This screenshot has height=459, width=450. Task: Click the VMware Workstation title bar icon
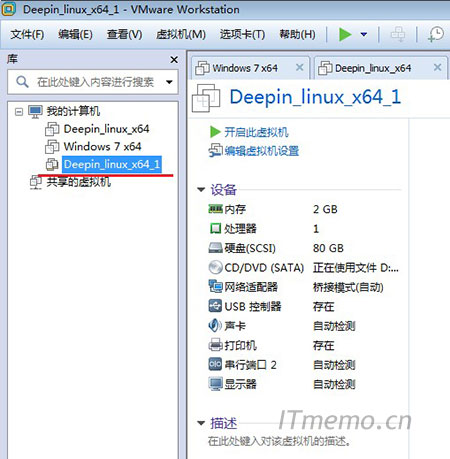tap(9, 9)
